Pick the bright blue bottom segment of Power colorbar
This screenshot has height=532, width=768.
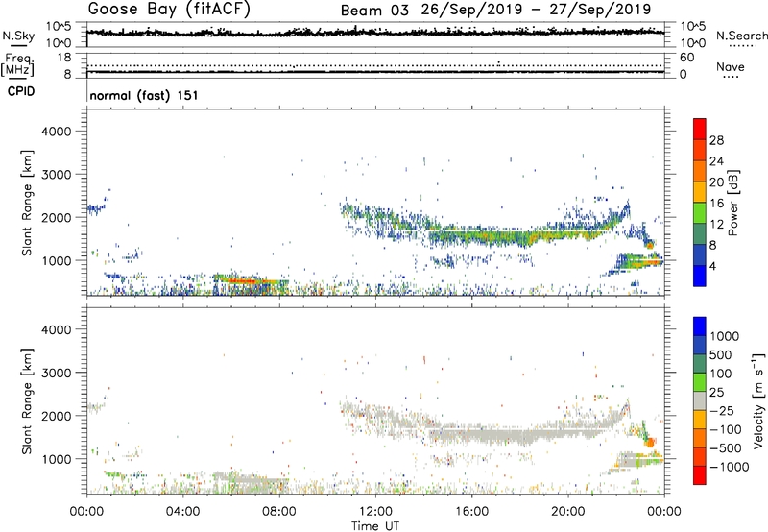[700, 276]
